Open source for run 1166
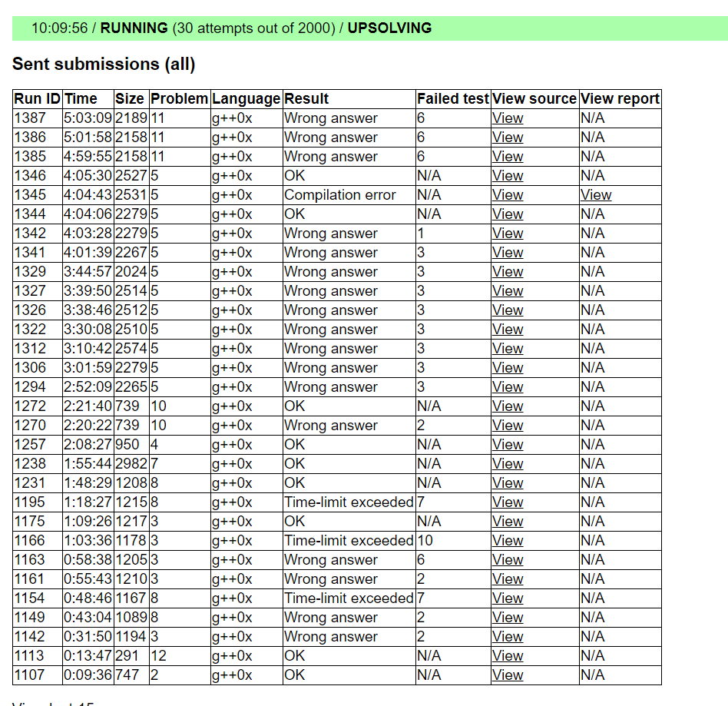This screenshot has height=706, width=728. tap(508, 541)
